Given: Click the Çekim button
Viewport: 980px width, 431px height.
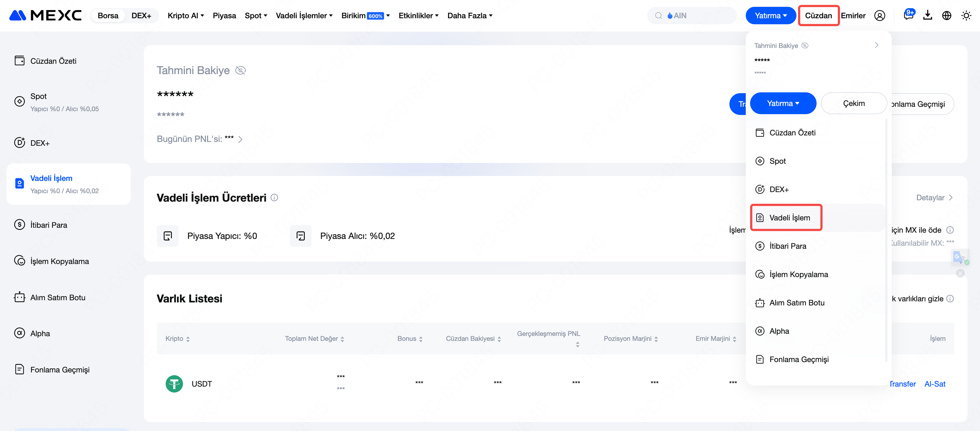Looking at the screenshot, I should (854, 103).
